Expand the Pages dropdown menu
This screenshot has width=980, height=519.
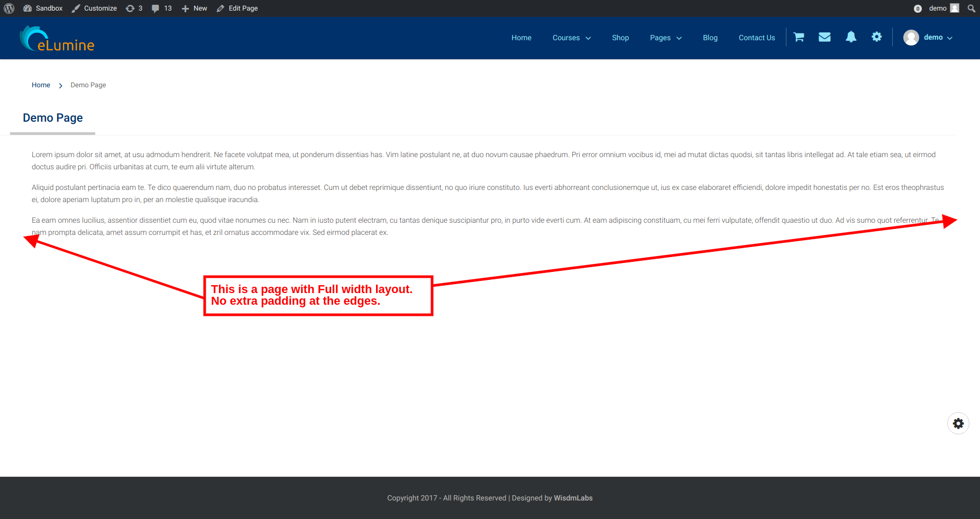click(666, 38)
